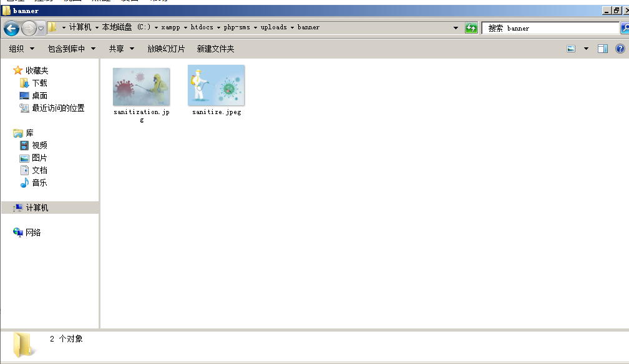Expand arrow after htdocs in path
The width and height of the screenshot is (629, 364).
(x=218, y=27)
